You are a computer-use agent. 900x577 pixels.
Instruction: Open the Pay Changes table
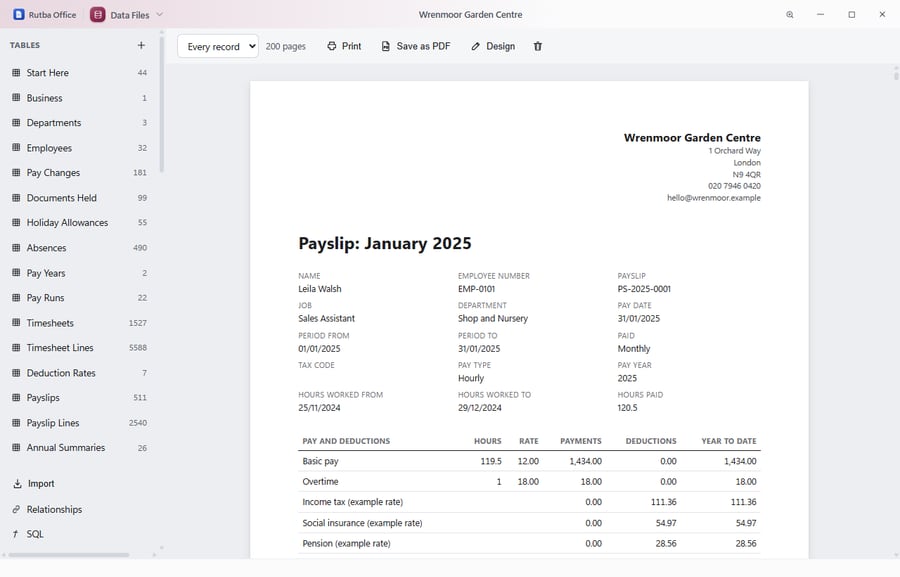tap(79, 173)
